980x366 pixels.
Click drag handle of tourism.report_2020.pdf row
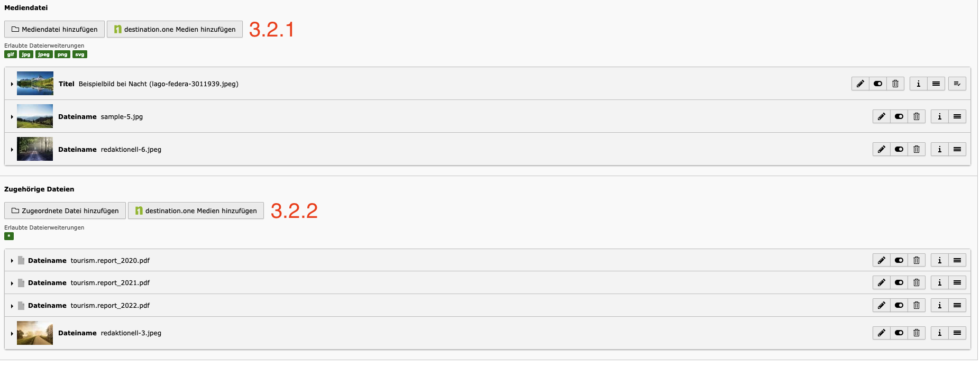pos(957,260)
